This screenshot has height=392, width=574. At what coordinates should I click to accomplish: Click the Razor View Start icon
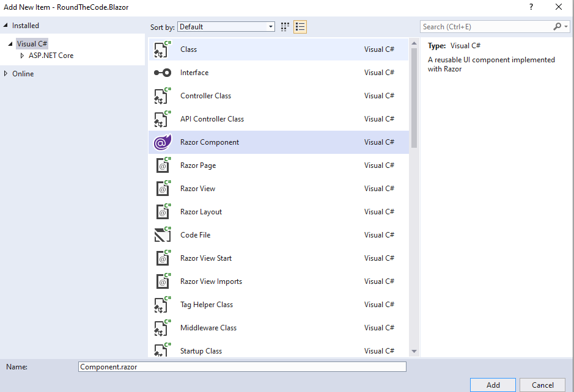click(163, 258)
